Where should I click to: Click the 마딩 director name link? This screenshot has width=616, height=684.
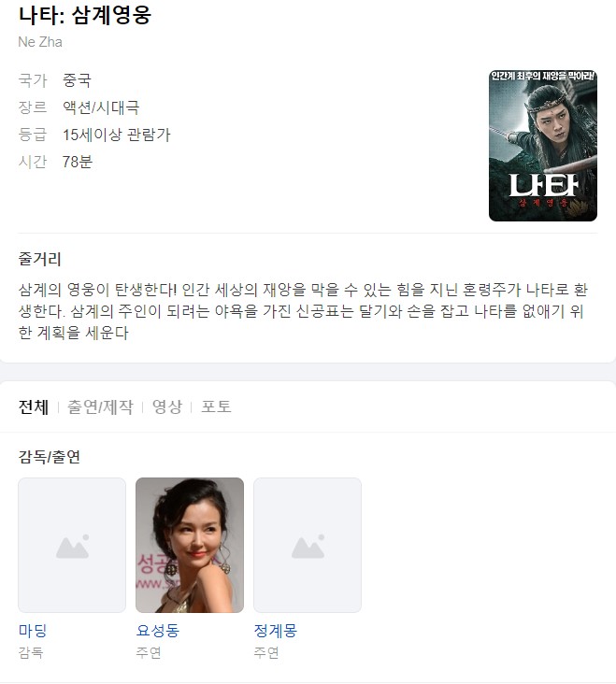tap(33, 631)
